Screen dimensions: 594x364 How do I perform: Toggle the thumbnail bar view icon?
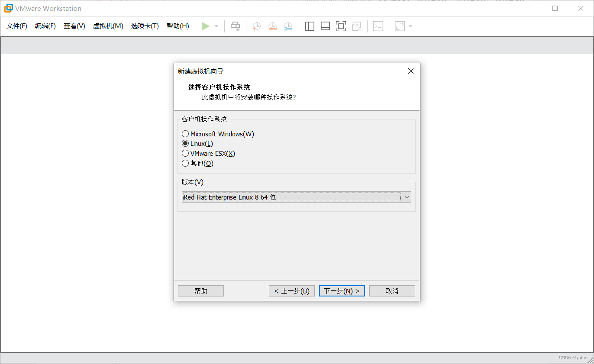pyautogui.click(x=325, y=26)
